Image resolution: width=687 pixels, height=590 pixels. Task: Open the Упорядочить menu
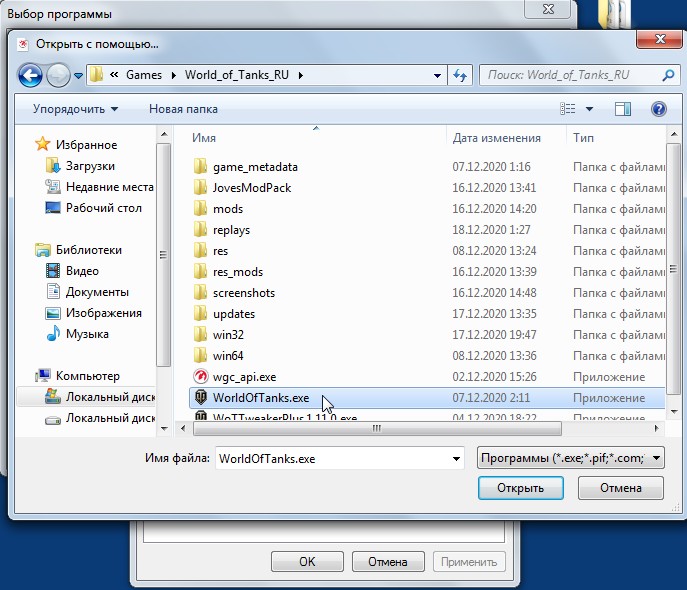pyautogui.click(x=75, y=109)
